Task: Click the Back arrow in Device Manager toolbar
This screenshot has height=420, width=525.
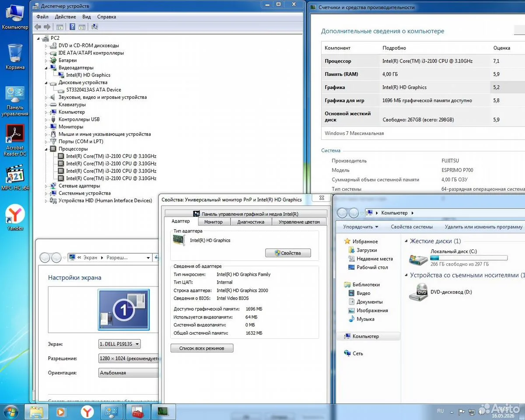Action: click(x=38, y=27)
